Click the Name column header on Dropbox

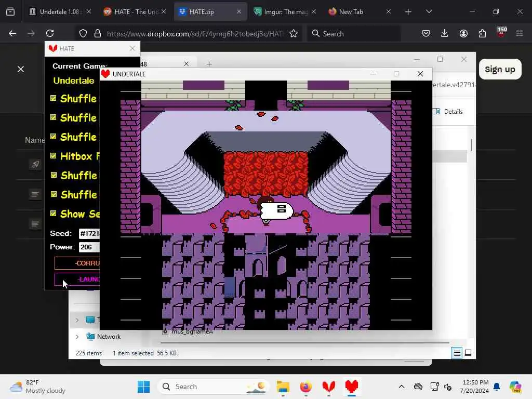point(35,140)
